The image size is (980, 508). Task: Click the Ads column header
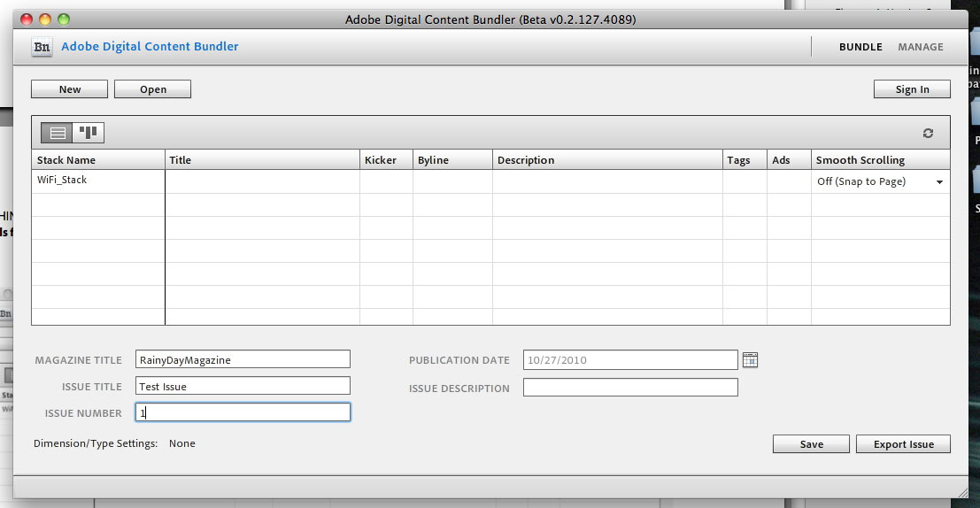click(790, 160)
